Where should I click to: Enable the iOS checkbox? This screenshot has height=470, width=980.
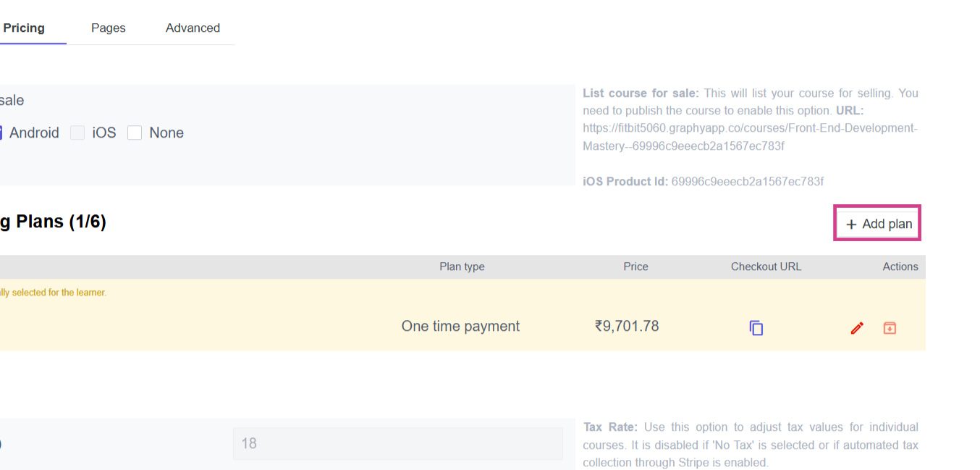click(x=77, y=133)
